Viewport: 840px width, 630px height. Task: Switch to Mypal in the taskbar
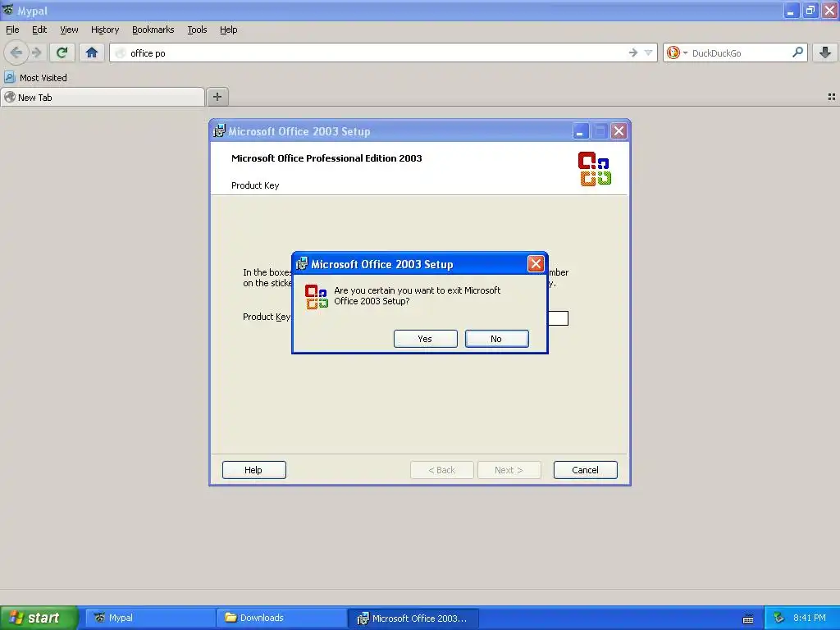tap(151, 618)
